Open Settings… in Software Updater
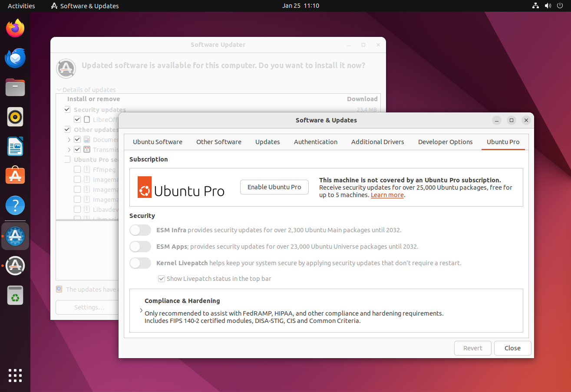The height and width of the screenshot is (392, 571). point(89,307)
